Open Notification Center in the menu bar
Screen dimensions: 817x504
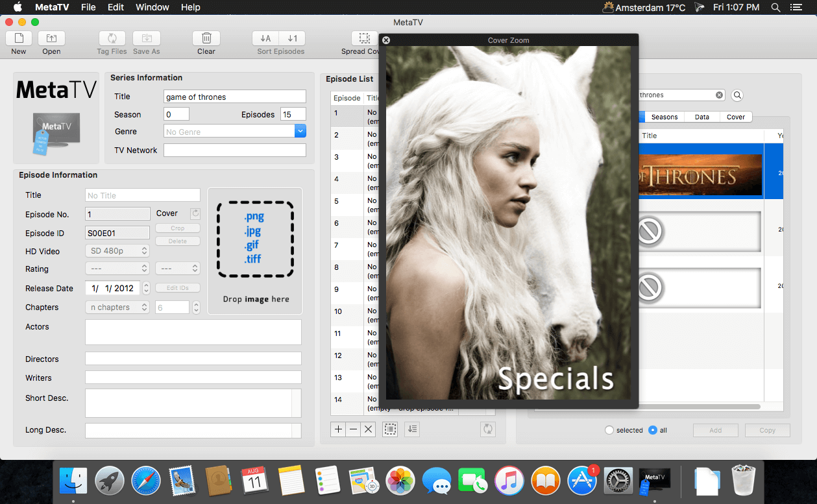pyautogui.click(x=797, y=7)
